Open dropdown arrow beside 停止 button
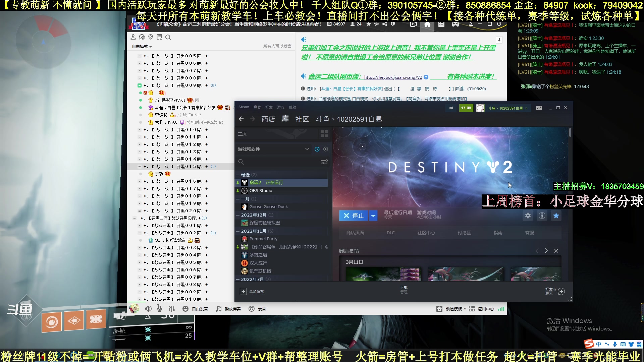 373,216
